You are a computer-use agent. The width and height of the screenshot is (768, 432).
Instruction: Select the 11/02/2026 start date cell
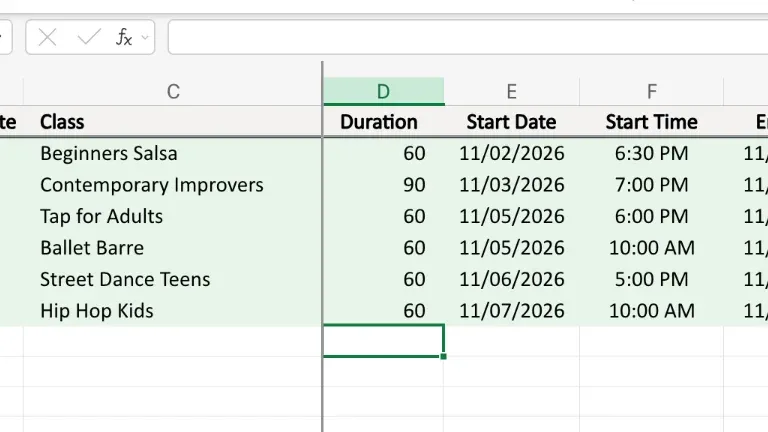coord(511,153)
